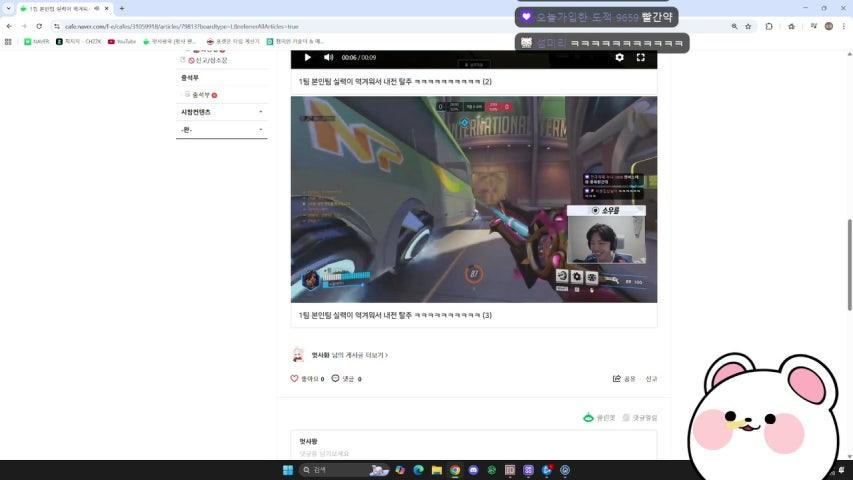Click the Overwatch gameplay video thumbnail
The image size is (853, 480).
tap(473, 199)
